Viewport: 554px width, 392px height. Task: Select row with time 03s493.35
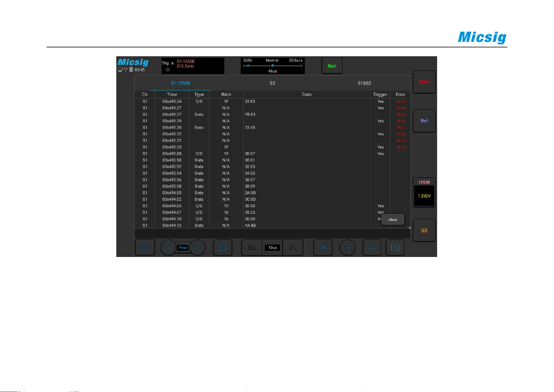tap(273, 147)
